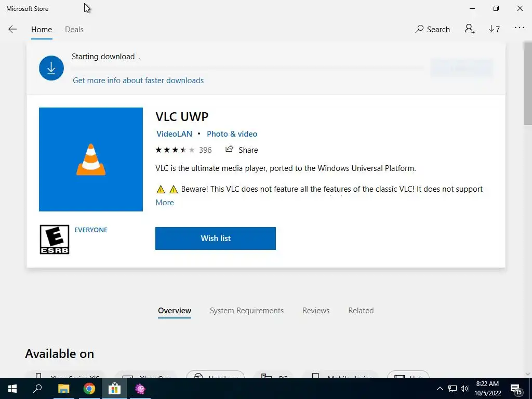Screen dimensions: 532x399
Task: Click the pink creature taskbar app icon
Action: point(140,389)
